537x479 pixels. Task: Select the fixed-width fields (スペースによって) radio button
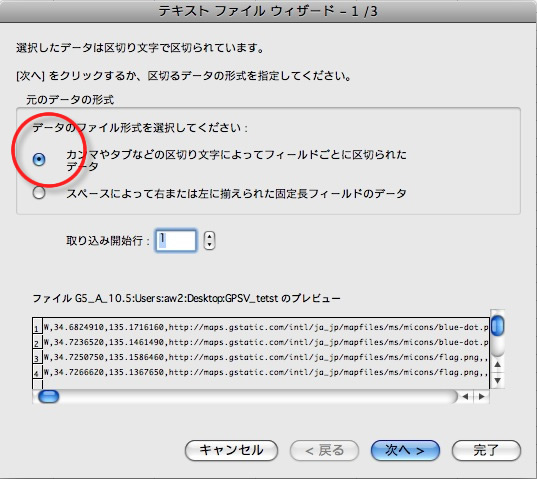pos(39,193)
